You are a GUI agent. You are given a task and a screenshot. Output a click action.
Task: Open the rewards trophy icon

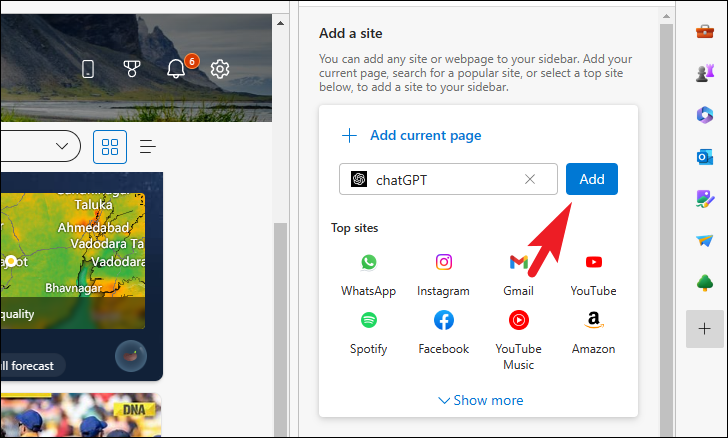tap(132, 69)
